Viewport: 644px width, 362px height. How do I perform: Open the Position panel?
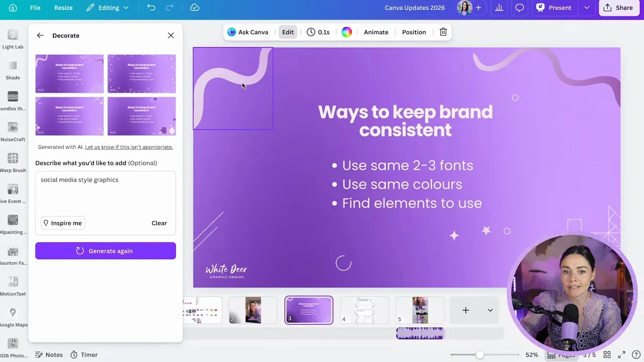[414, 32]
